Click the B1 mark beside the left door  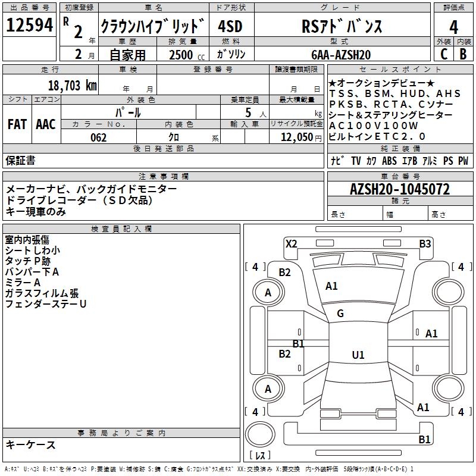(299, 343)
